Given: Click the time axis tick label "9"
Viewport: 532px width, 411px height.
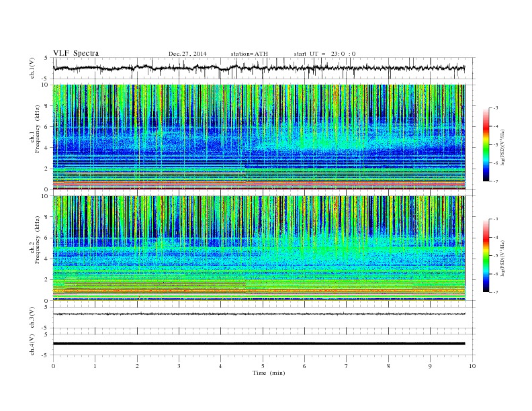Looking at the screenshot, I should point(430,366).
